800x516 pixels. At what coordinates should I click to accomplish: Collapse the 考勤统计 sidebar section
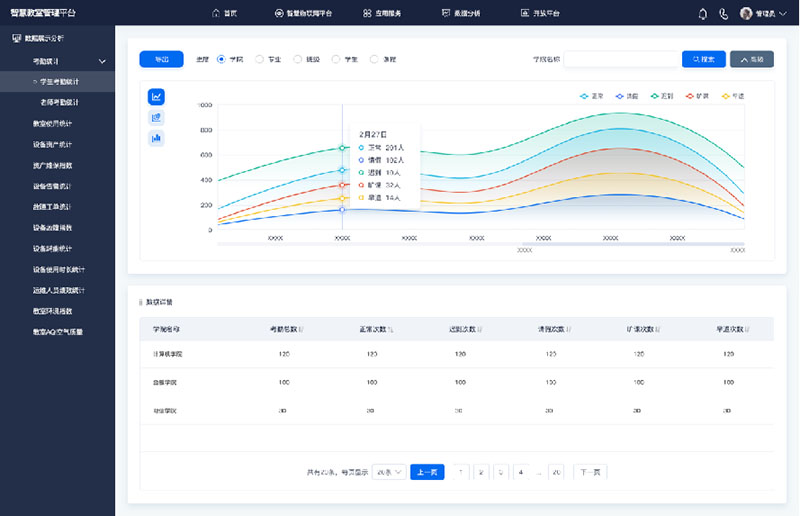[x=102, y=62]
